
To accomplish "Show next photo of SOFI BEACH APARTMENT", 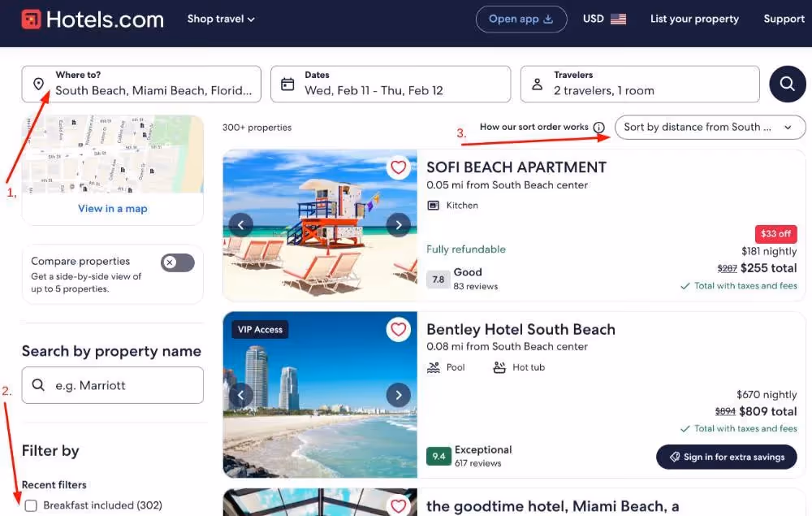I will click(x=398, y=225).
